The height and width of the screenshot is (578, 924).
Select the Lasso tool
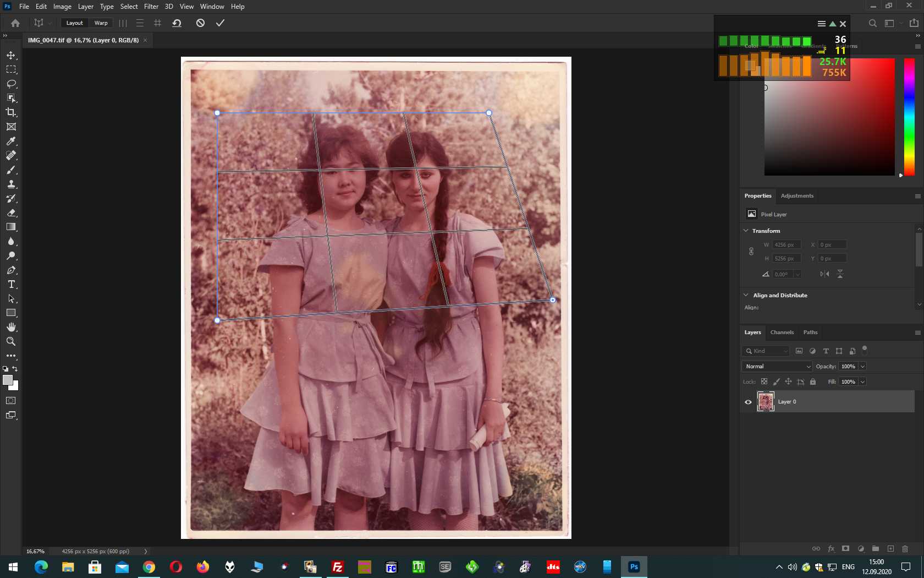[x=11, y=84]
